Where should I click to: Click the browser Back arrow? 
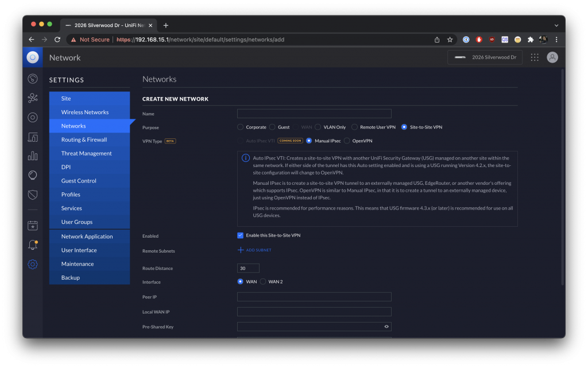(x=32, y=40)
